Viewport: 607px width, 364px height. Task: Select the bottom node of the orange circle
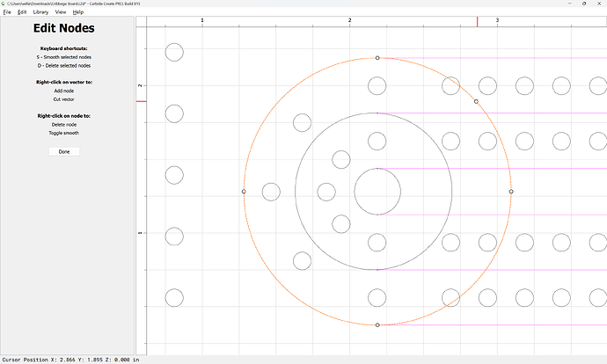[x=377, y=325]
